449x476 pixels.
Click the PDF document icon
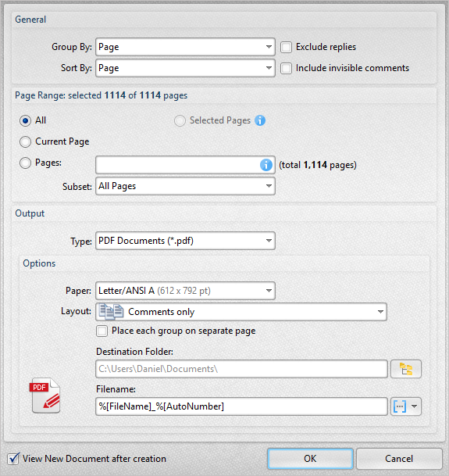click(x=45, y=395)
